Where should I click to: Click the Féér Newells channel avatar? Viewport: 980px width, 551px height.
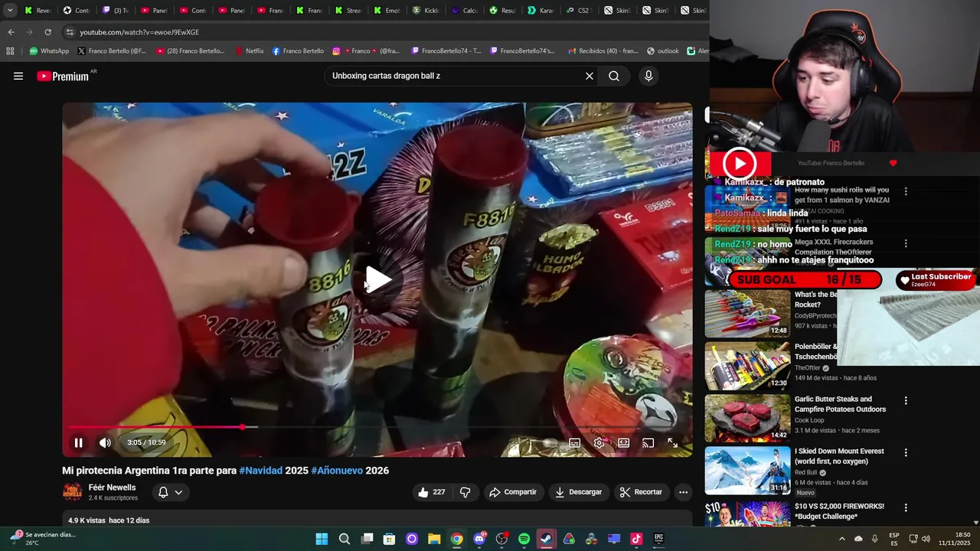(x=72, y=492)
